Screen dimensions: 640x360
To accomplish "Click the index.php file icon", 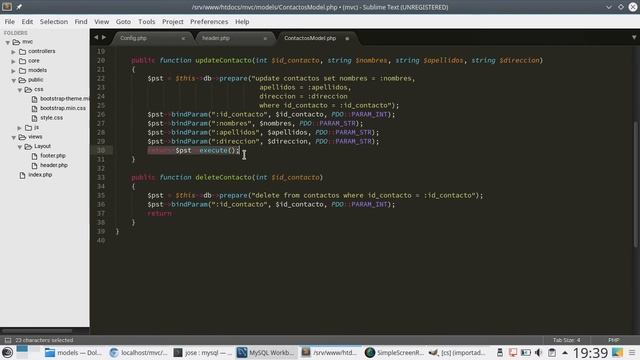I will [x=22, y=175].
